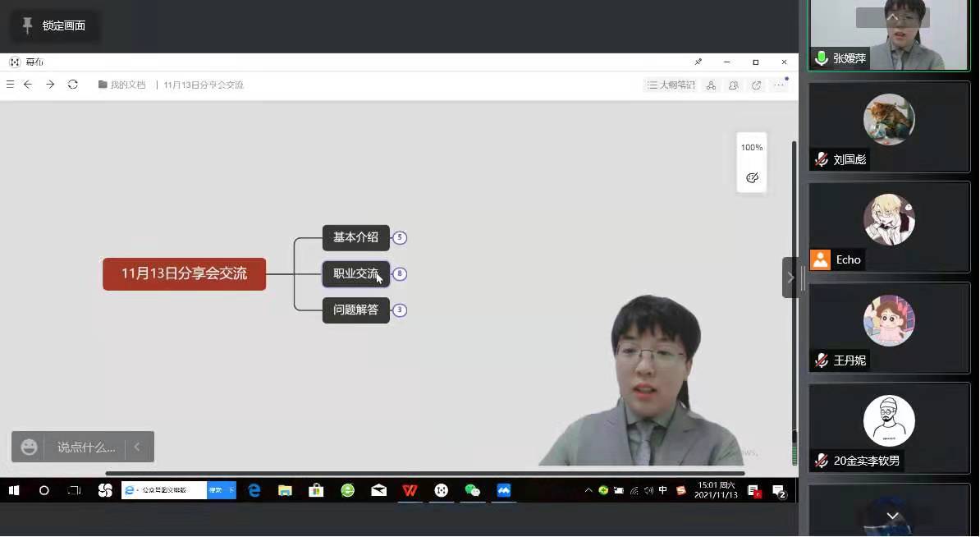
Task: Click the 100% zoom level indicator
Action: click(752, 148)
